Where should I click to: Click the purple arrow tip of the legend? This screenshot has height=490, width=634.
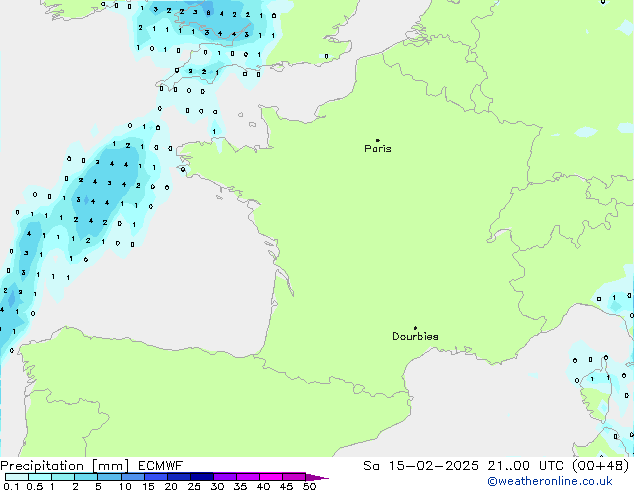[x=317, y=477]
